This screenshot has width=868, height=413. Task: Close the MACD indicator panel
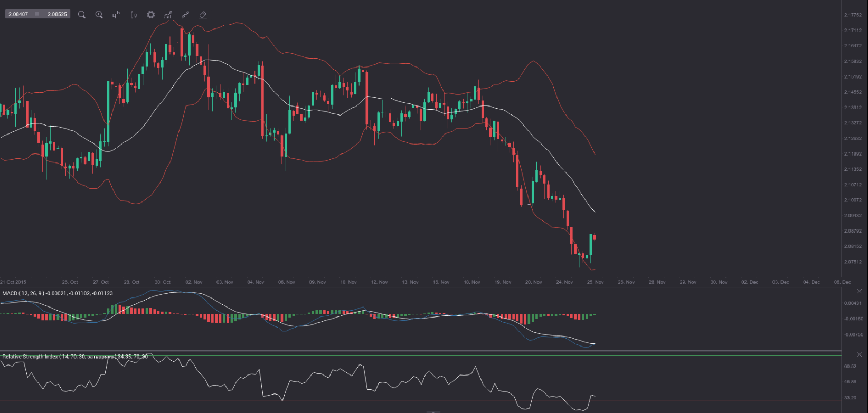point(859,291)
